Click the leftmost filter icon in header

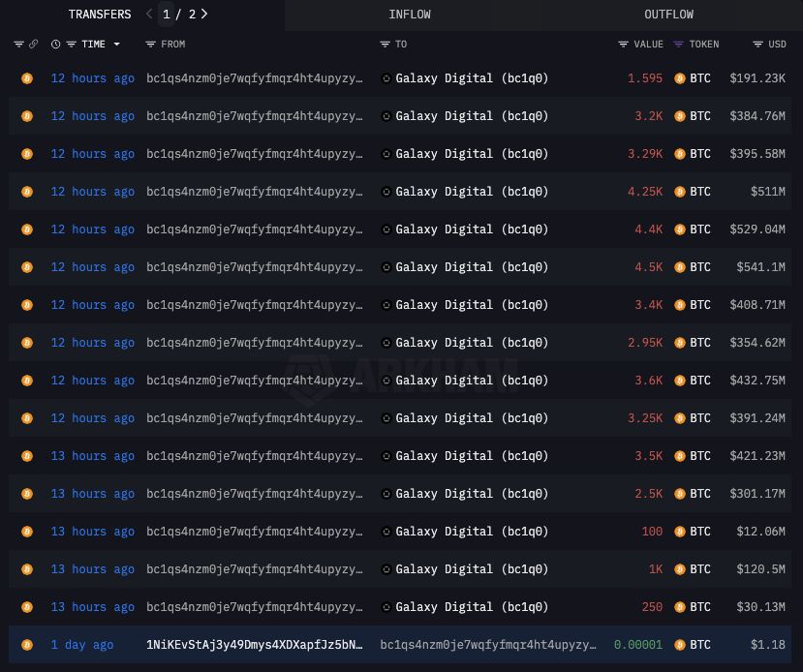pos(18,44)
